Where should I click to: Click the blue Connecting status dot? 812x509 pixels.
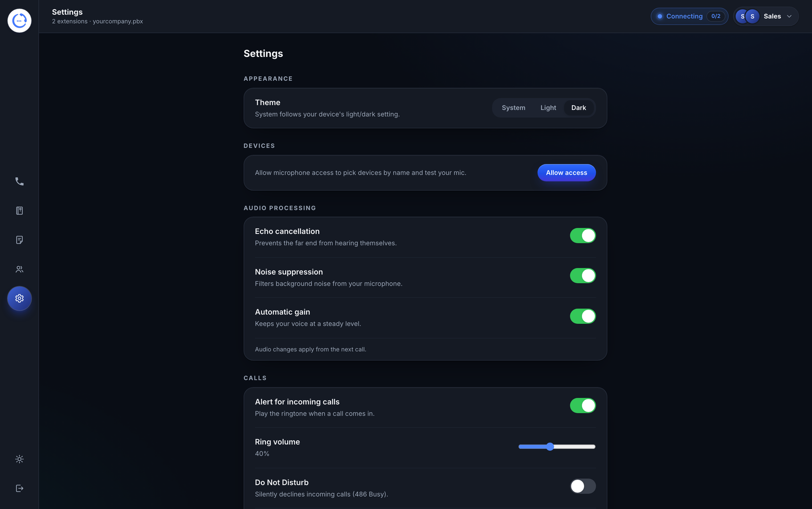pyautogui.click(x=660, y=16)
